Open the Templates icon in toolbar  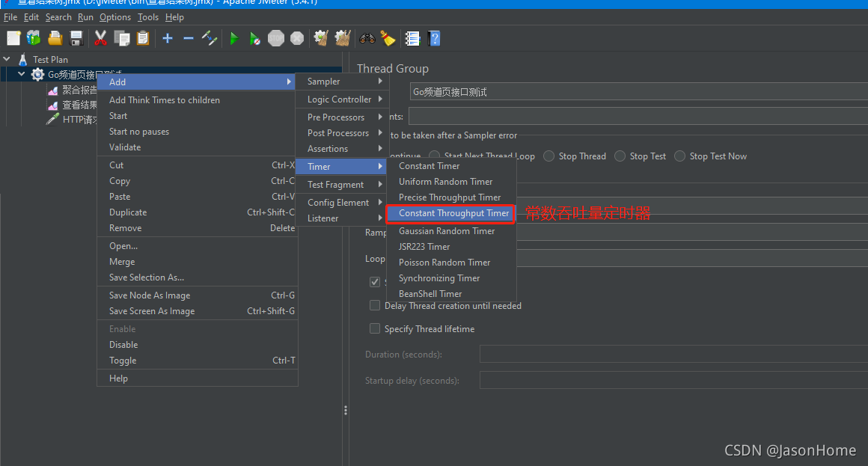pyautogui.click(x=34, y=38)
